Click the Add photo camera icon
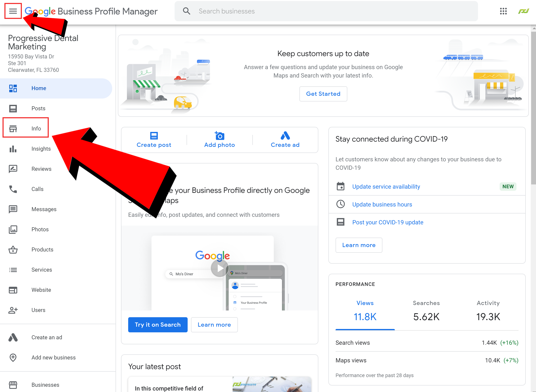Screen dimensions: 536x392 pos(220,136)
